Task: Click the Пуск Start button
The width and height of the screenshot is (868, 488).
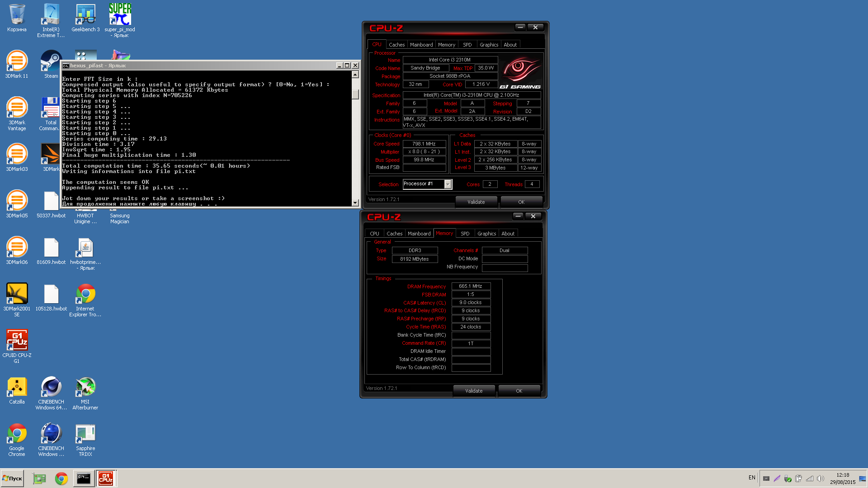Action: point(13,478)
